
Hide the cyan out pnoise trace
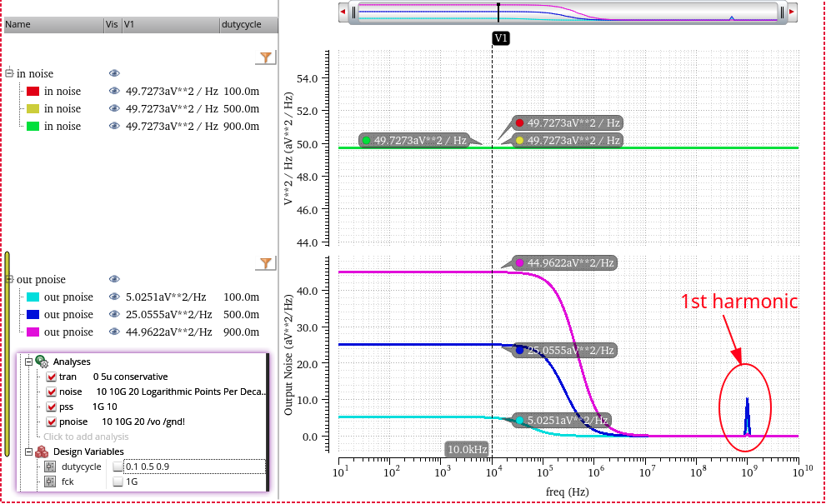114,297
